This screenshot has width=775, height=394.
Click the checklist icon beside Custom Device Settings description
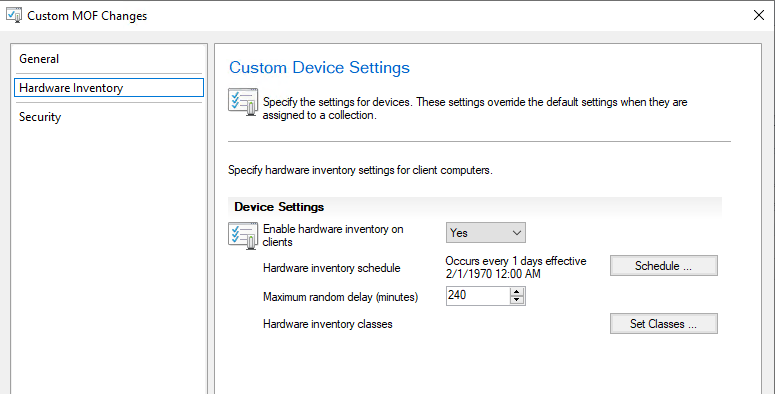[x=243, y=102]
